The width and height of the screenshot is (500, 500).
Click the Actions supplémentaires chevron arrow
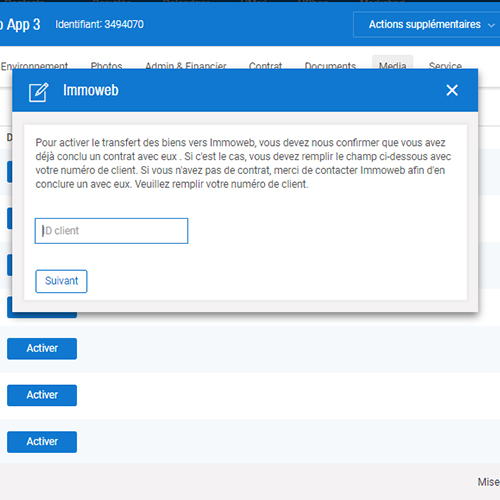pos(491,25)
